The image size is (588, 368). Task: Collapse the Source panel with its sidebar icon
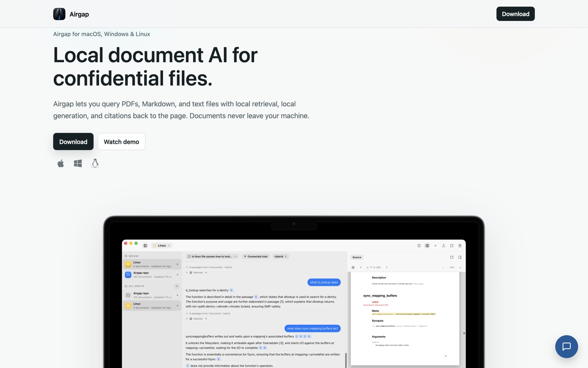pyautogui.click(x=460, y=257)
